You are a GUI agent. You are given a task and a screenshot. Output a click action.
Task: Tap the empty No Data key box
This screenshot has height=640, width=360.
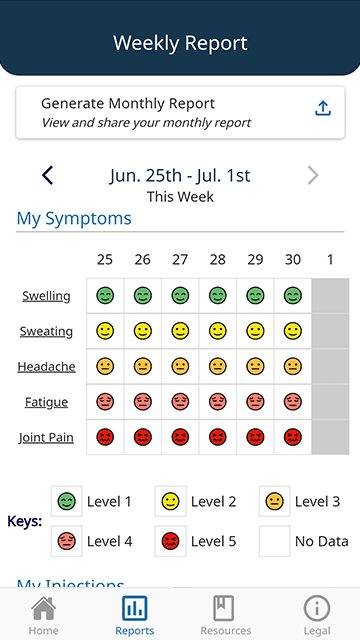274,541
